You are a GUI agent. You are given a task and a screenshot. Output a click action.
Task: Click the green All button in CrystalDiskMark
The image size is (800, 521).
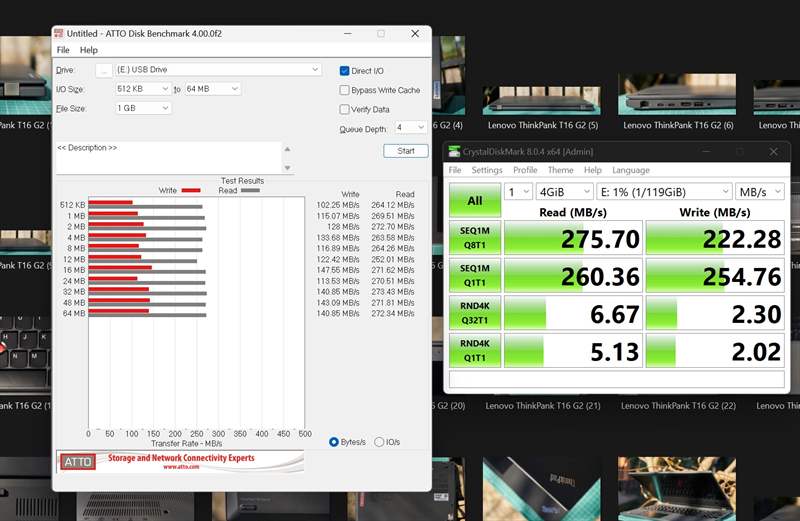click(475, 201)
